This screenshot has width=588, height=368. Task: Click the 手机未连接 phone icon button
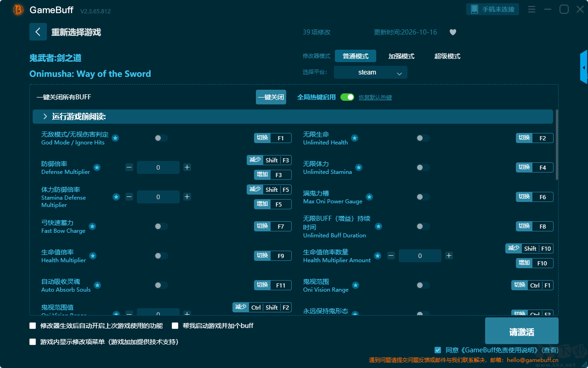493,9
